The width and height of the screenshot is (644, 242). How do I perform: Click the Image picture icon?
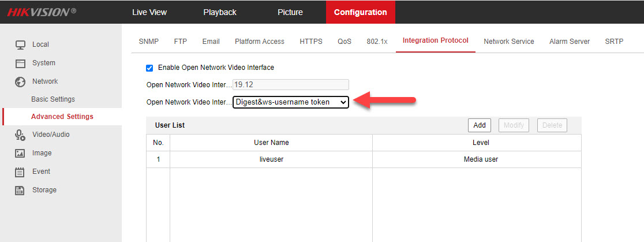(20, 153)
